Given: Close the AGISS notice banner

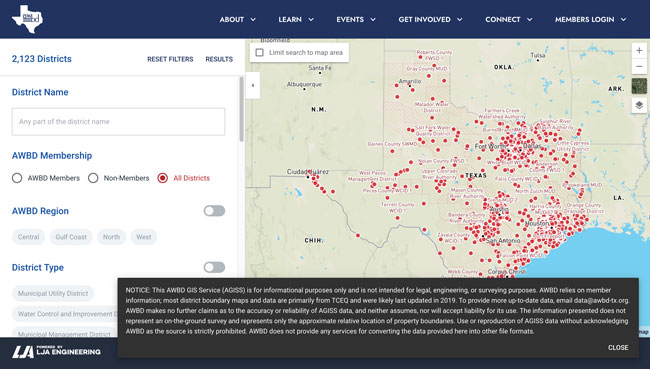Looking at the screenshot, I should pyautogui.click(x=618, y=347).
